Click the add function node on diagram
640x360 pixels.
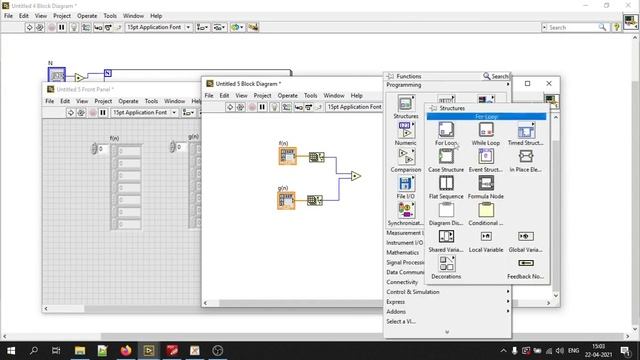(356, 176)
